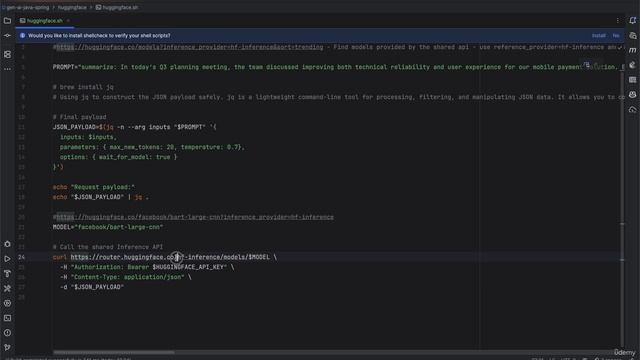This screenshot has height=360, width=640.
Task: Click the huggingface.sh breadcrumb item
Action: [117, 7]
